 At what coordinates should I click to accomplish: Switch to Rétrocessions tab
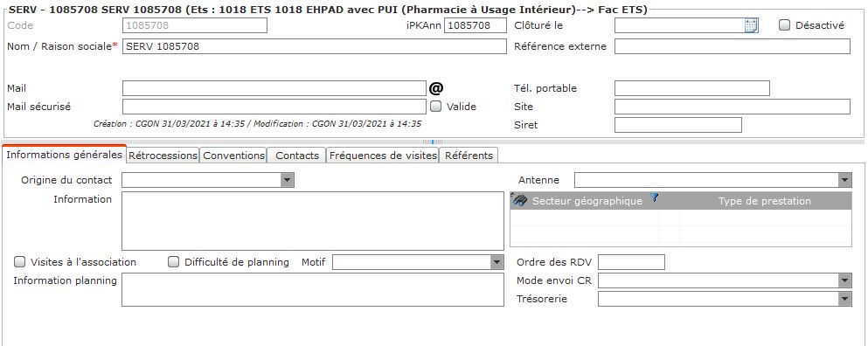[163, 156]
